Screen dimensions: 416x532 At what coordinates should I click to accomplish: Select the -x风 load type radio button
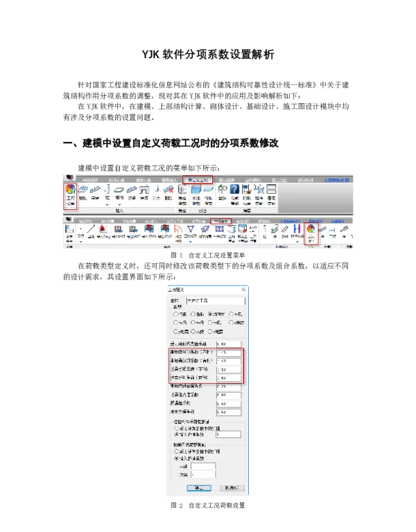click(175, 322)
